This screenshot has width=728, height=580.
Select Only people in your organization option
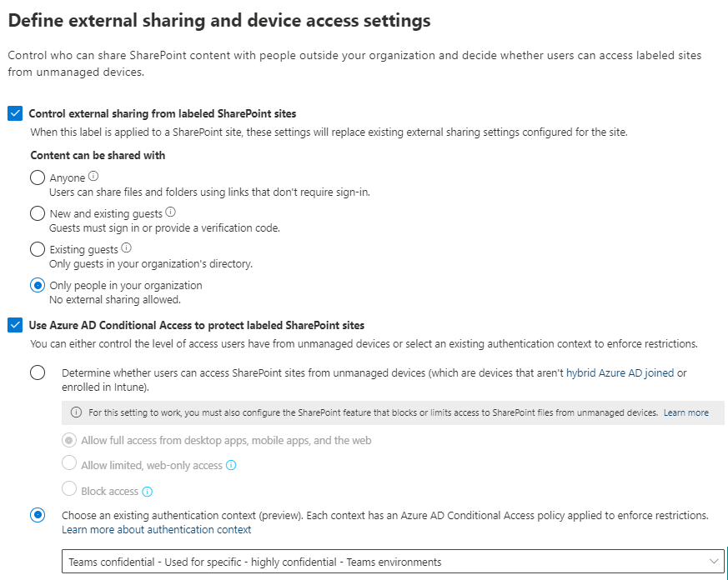[x=38, y=285]
